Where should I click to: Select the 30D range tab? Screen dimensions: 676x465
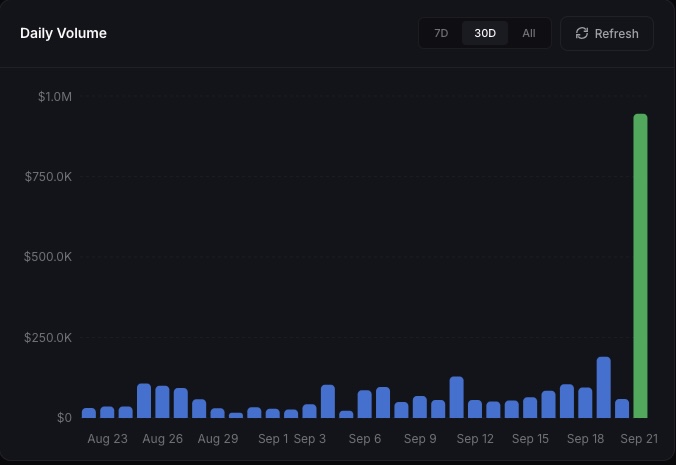pyautogui.click(x=485, y=33)
